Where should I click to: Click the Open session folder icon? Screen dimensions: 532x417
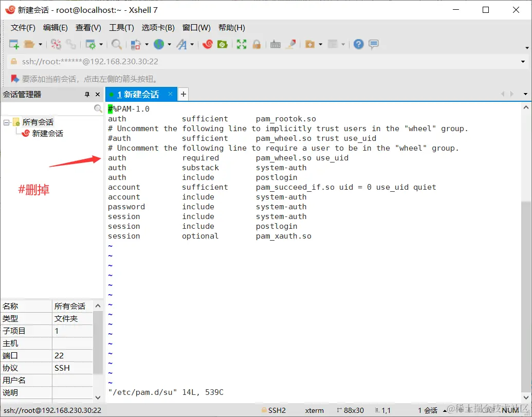point(29,44)
